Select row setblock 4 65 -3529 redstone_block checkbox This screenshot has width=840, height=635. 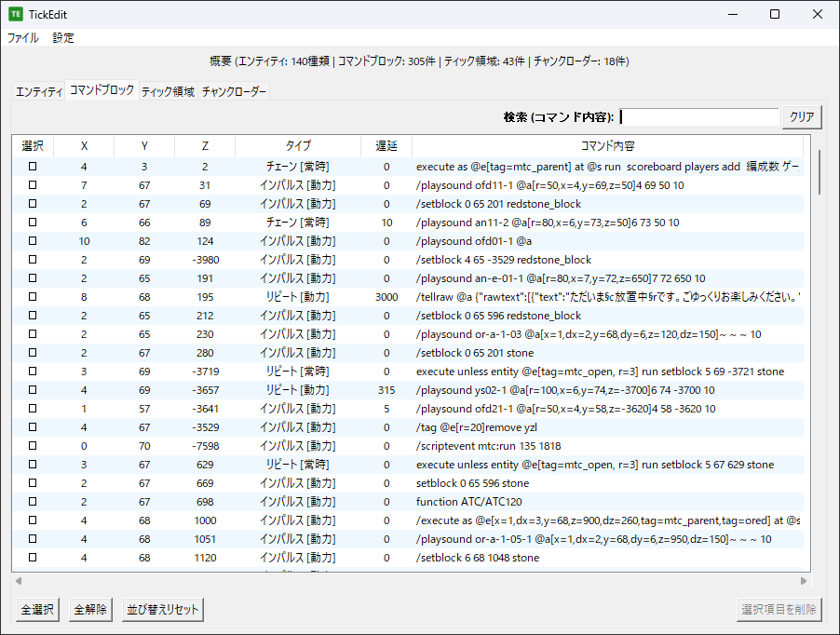tap(33, 260)
